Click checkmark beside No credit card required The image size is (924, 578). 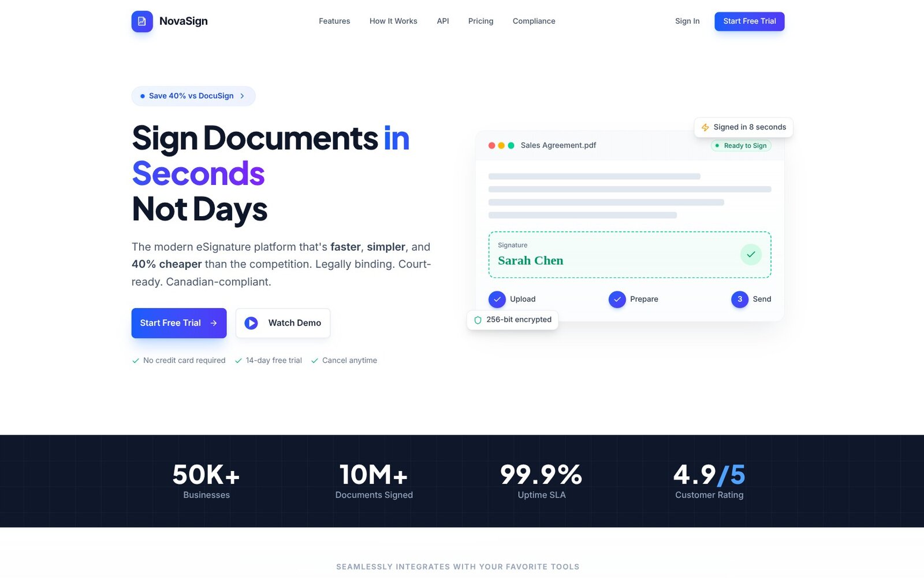(x=136, y=361)
